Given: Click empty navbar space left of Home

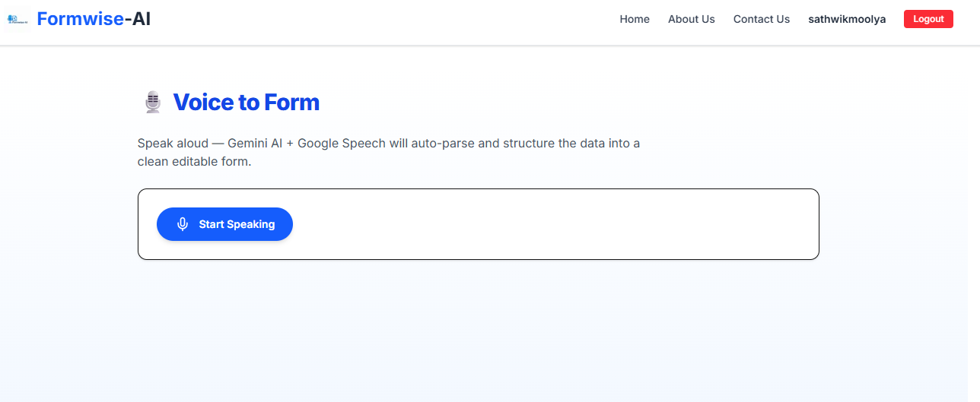Looking at the screenshot, I should [380, 21].
